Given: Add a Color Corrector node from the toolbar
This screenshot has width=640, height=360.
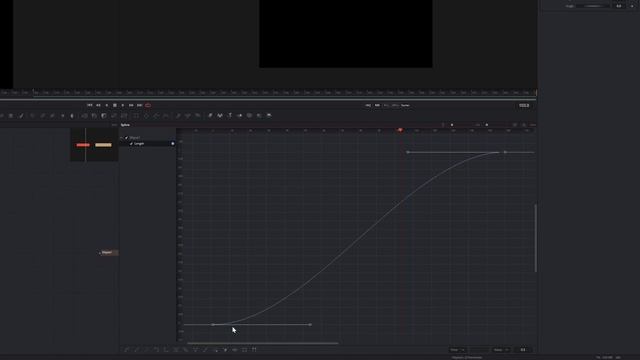Looking at the screenshot, I should (32, 116).
